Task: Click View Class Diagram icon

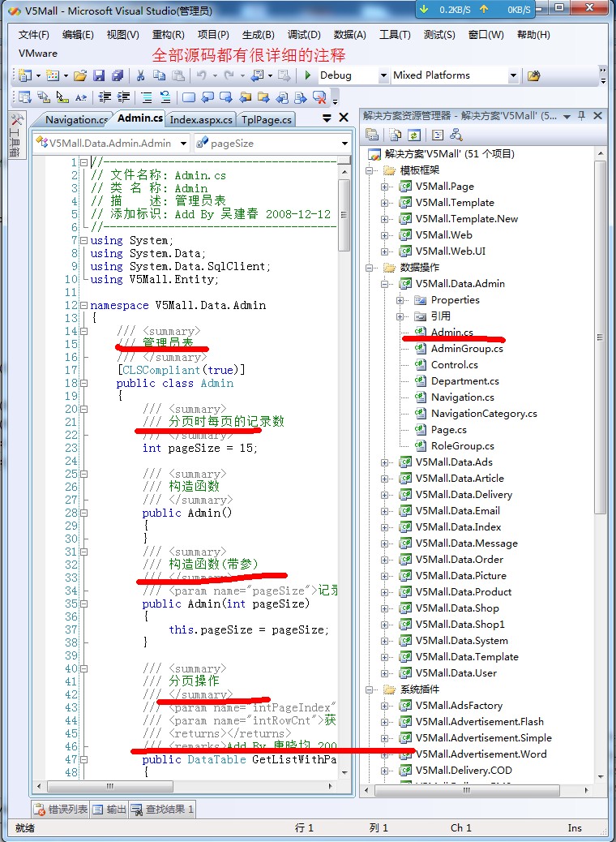Action: coord(456,135)
